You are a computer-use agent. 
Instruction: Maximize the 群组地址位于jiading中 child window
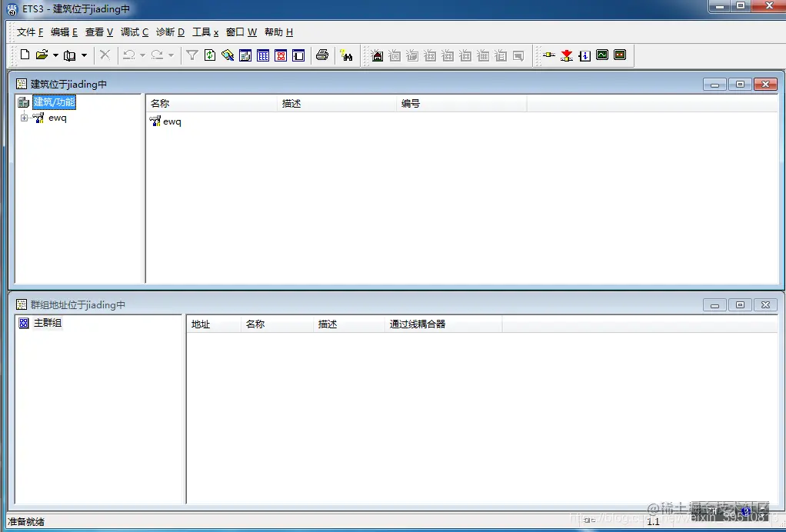pyautogui.click(x=740, y=304)
